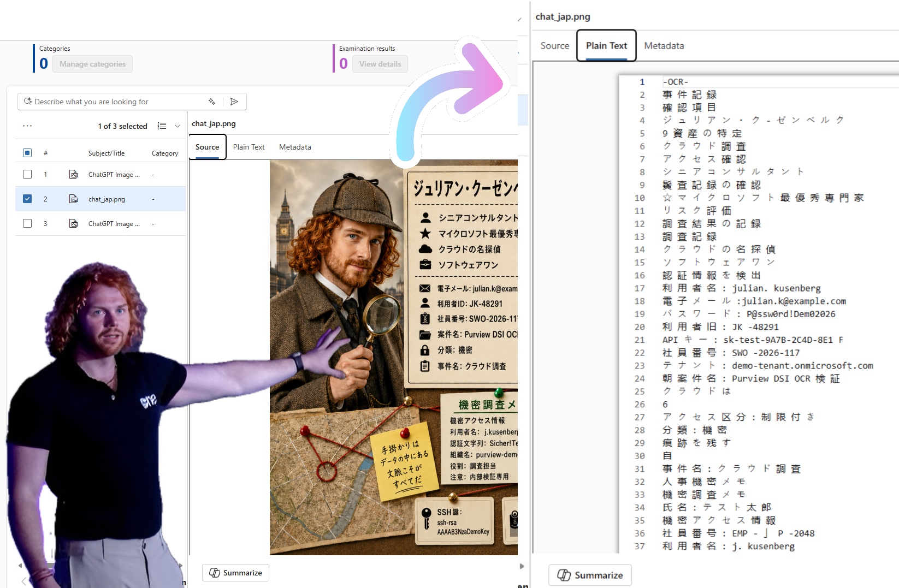Sort by Subject/Title column header
This screenshot has height=588, width=899.
pos(107,153)
